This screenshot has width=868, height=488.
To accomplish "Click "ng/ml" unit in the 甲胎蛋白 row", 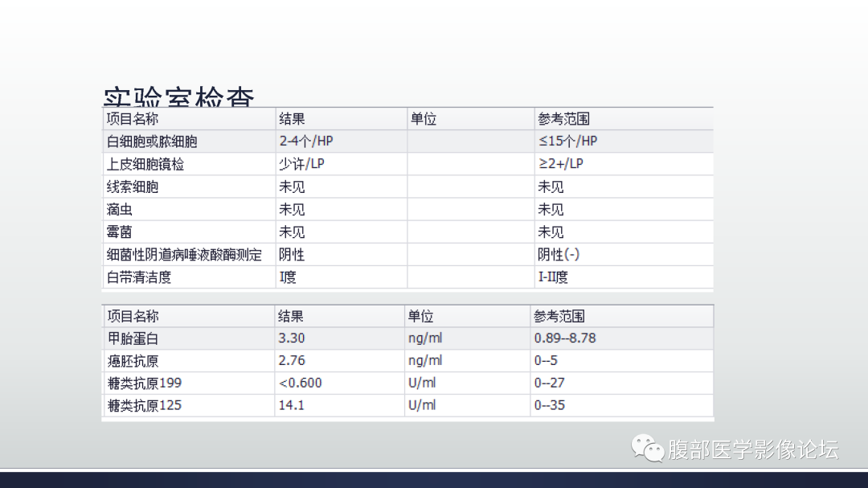I will pyautogui.click(x=425, y=339).
